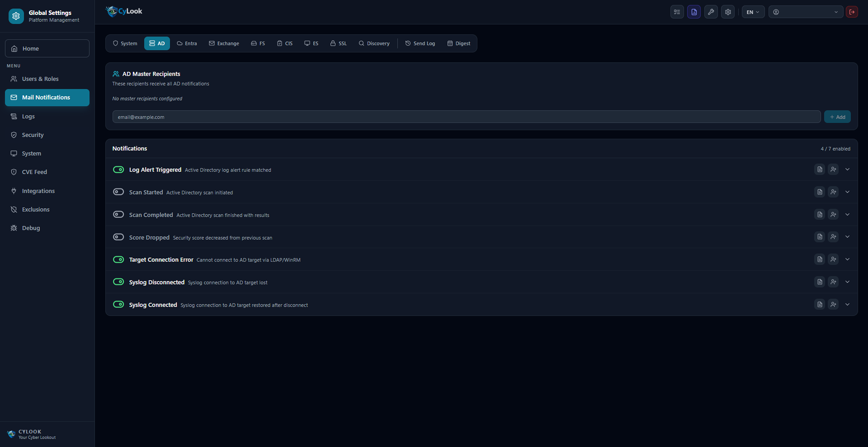
Task: Enable the Score Dropped notification toggle
Action: pos(118,237)
